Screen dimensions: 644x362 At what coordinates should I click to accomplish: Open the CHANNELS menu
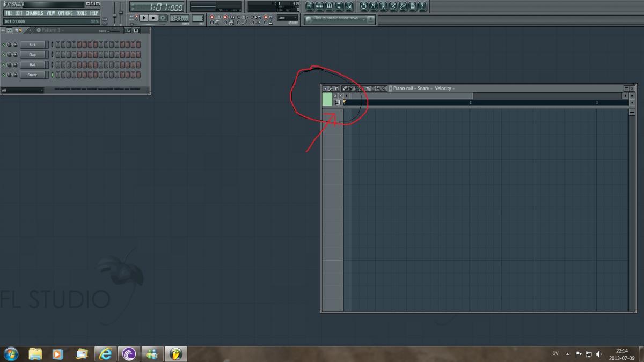[x=34, y=13]
